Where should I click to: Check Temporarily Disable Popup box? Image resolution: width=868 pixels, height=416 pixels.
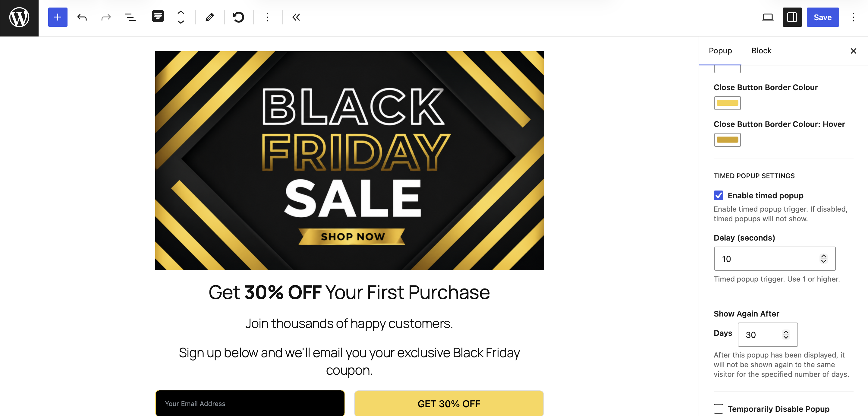pyautogui.click(x=719, y=408)
